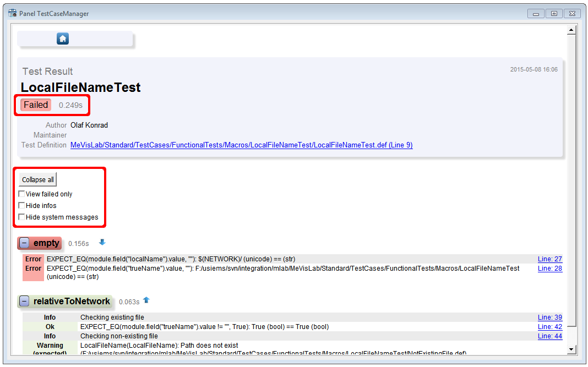Open the LocalFileNameTest.def test definition link

(241, 145)
